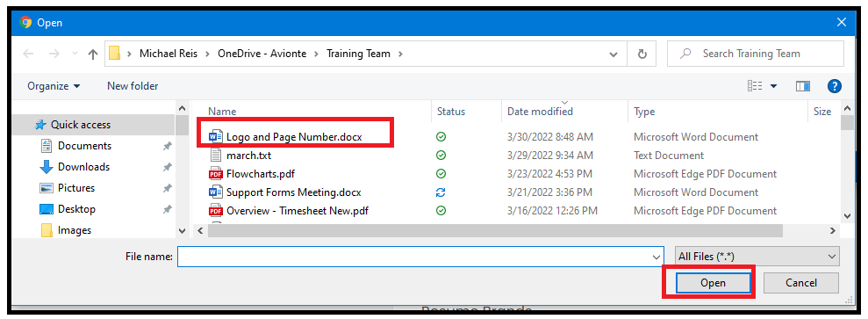Open Desktop in the navigation pane
Screen dimensions: 868x319
click(76, 209)
